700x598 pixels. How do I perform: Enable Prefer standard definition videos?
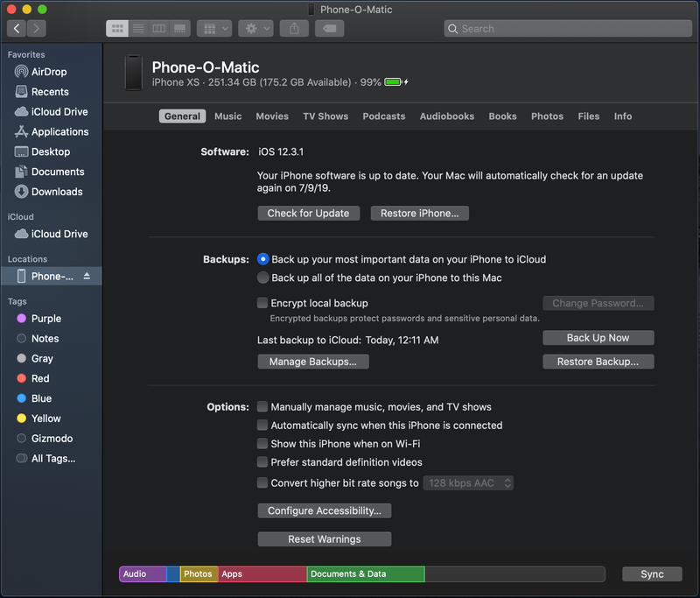click(x=262, y=461)
